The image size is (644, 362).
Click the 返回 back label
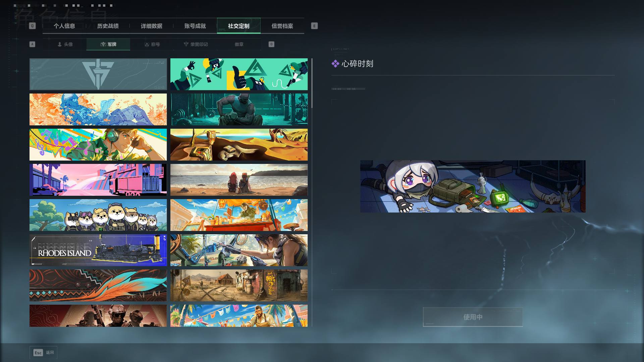pyautogui.click(x=50, y=353)
